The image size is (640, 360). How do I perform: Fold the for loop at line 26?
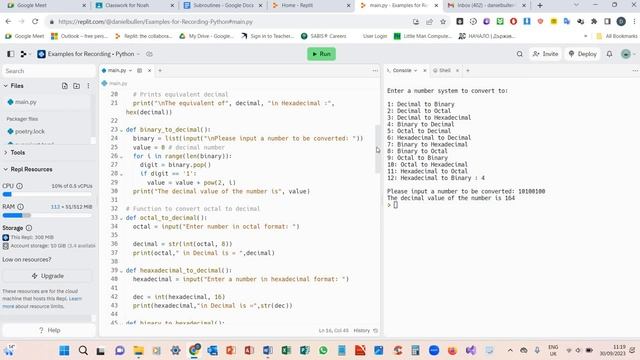tap(121, 156)
